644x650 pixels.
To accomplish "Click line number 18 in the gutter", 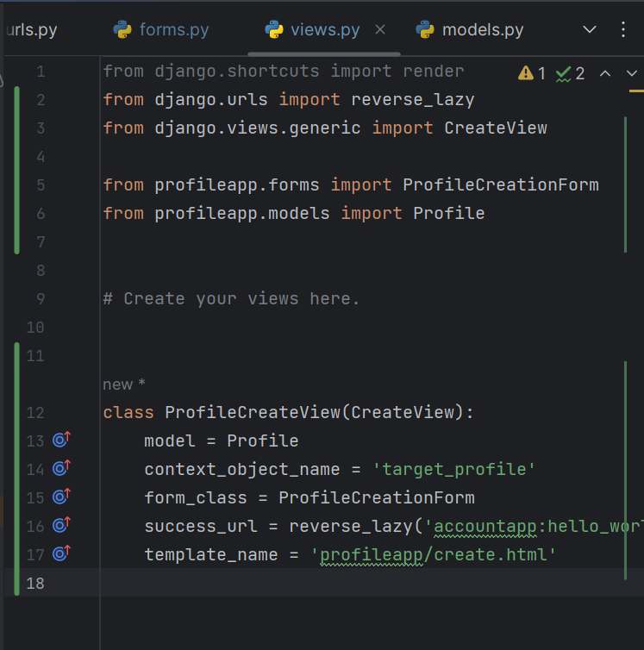I will coord(35,584).
